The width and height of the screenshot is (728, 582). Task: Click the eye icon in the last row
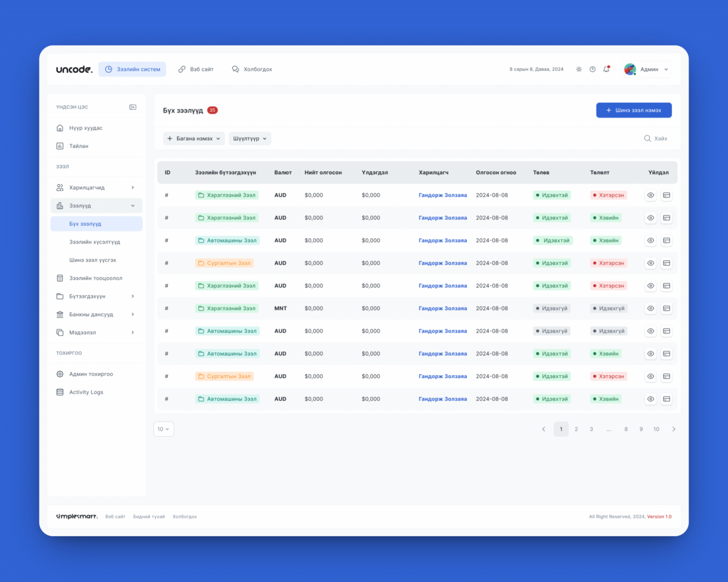(651, 399)
